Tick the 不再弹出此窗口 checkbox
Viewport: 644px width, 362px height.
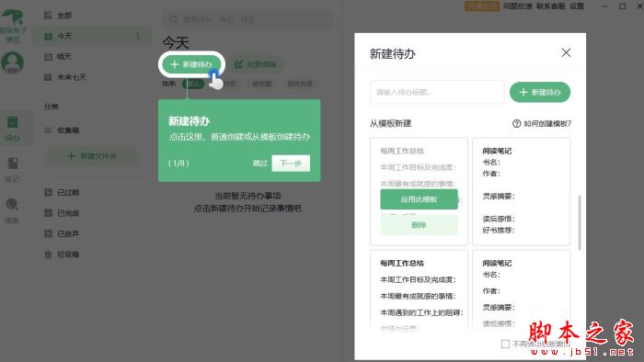tap(506, 344)
